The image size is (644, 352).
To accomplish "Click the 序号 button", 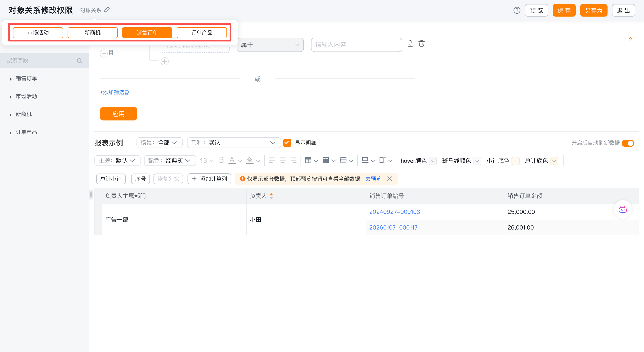I will (x=141, y=179).
